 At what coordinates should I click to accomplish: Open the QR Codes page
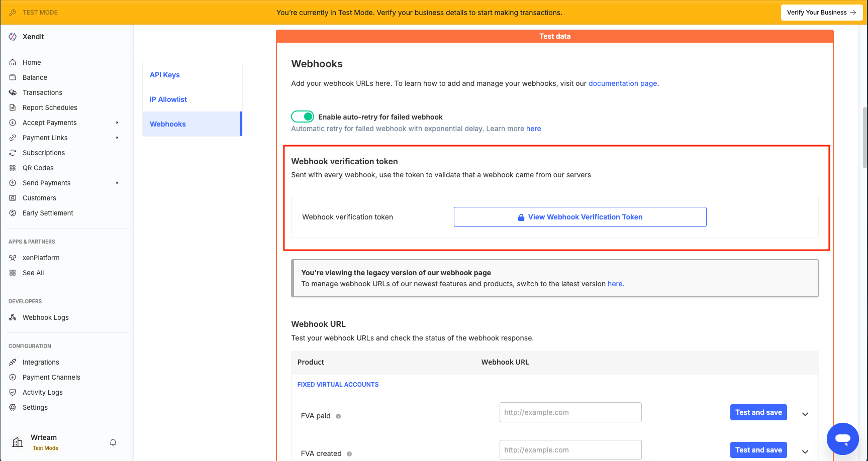(37, 167)
